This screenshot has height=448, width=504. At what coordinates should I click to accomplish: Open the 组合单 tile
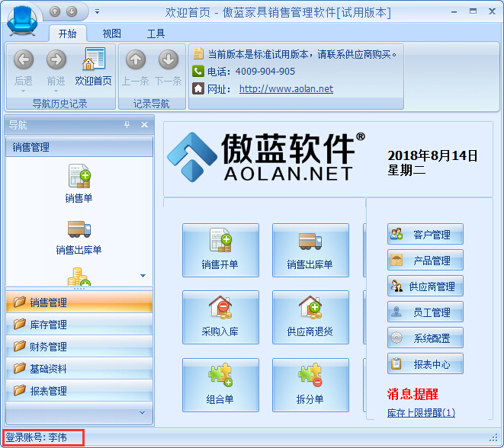click(220, 384)
